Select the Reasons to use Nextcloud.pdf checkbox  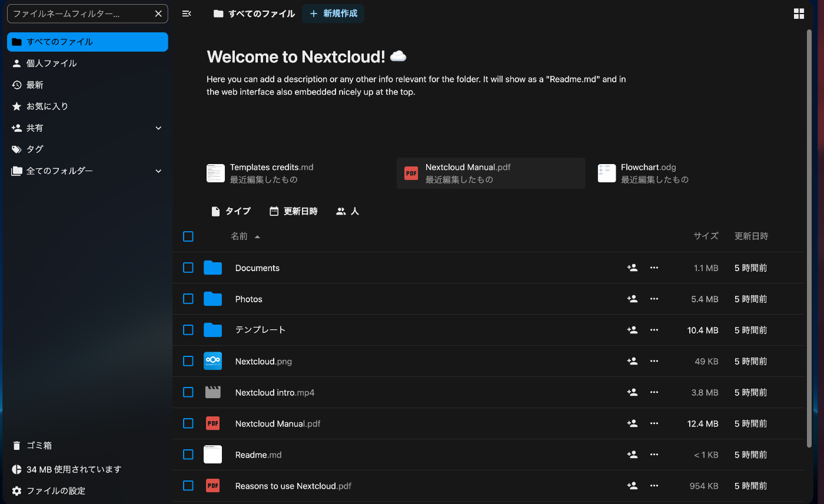tap(188, 486)
